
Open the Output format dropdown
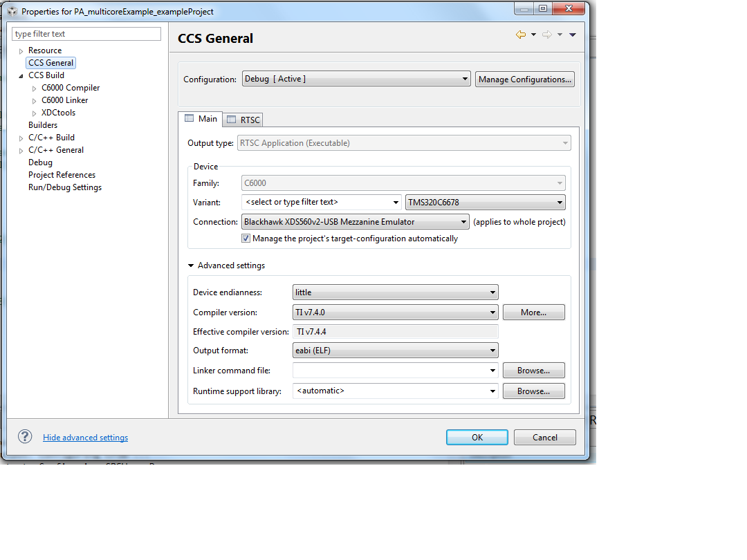[396, 351]
